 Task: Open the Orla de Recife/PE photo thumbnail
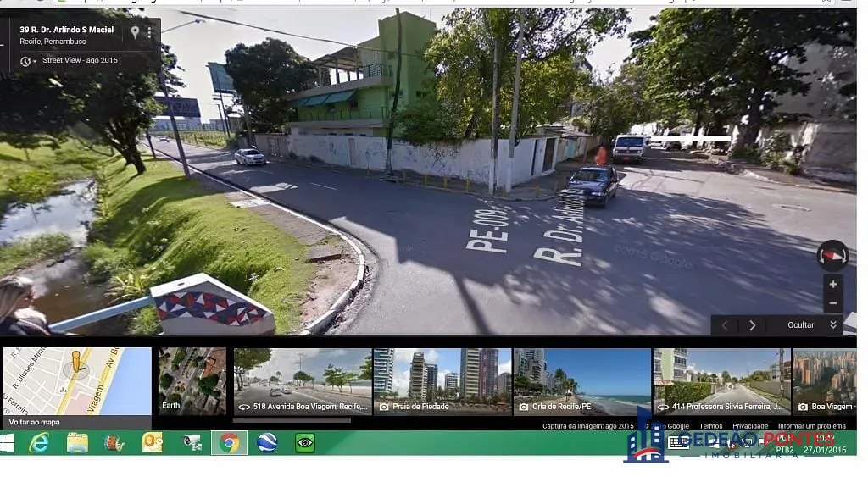tap(582, 381)
